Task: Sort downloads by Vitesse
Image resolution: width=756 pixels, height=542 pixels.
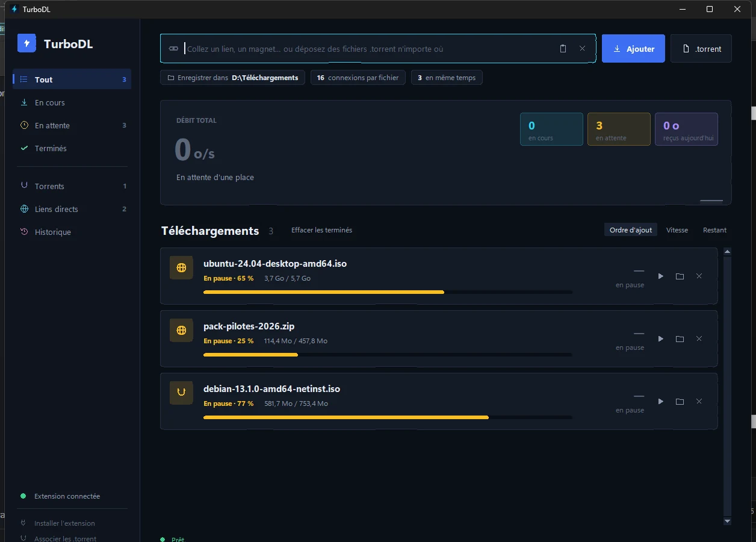Action: (677, 230)
